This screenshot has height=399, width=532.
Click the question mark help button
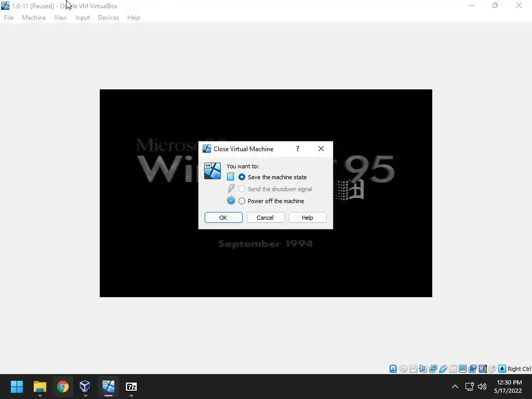pyautogui.click(x=298, y=149)
